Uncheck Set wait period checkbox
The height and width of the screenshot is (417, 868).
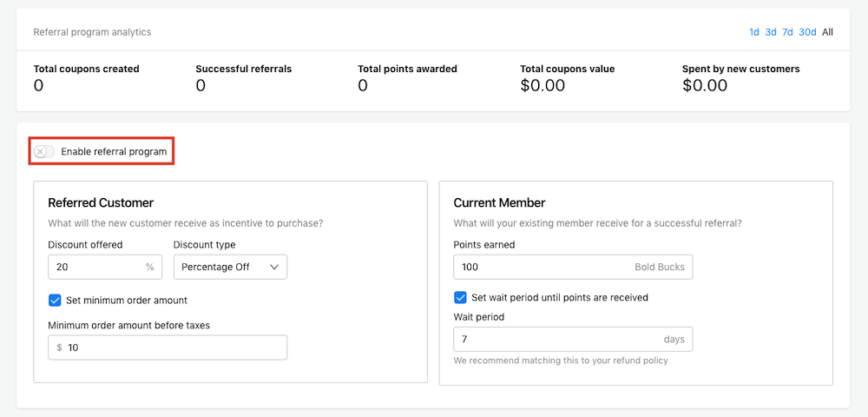click(x=460, y=297)
